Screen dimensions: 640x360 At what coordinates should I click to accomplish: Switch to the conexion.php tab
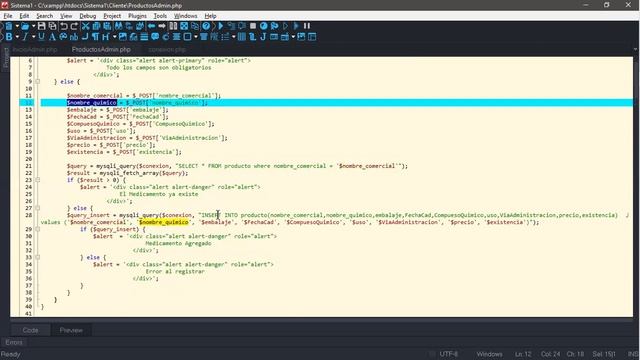[167, 49]
